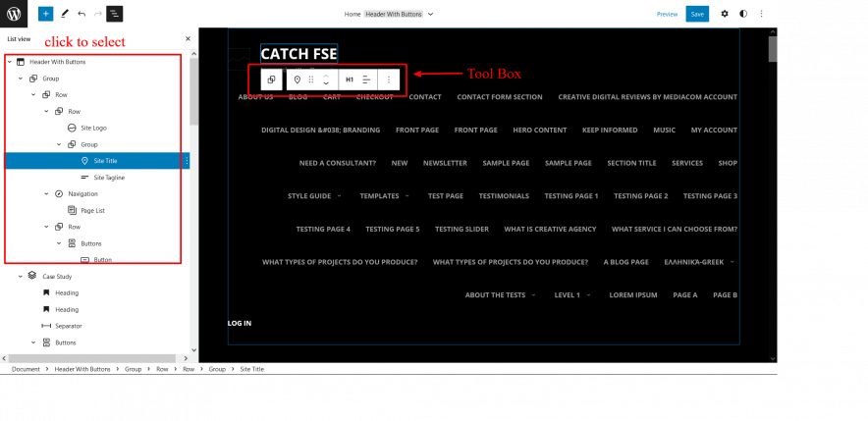The width and height of the screenshot is (868, 421).
Task: Select the pencil Tools icon
Action: [x=64, y=14]
